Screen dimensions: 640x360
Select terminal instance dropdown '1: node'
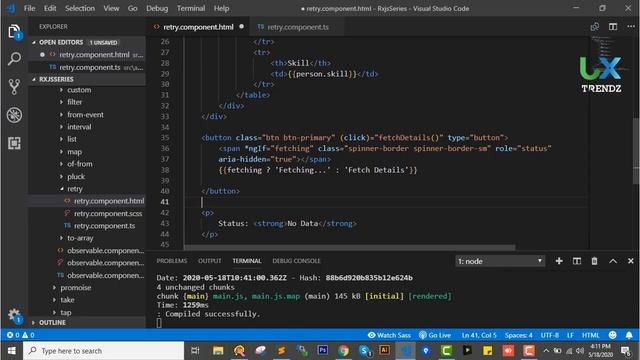tap(500, 261)
